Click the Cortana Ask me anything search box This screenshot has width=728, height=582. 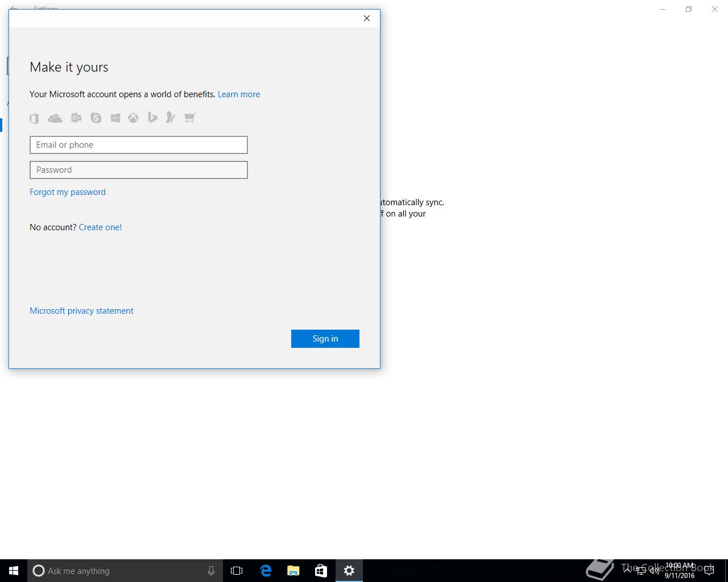125,571
